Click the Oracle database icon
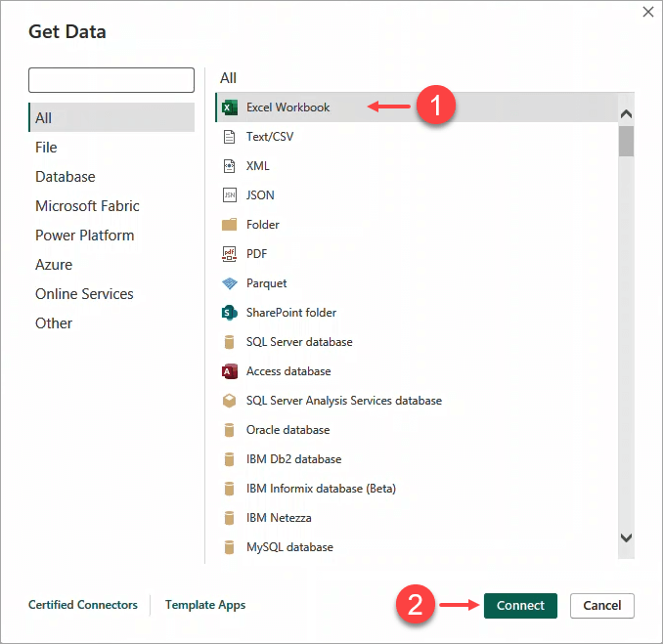Viewport: 663px width, 644px height. pos(229,430)
